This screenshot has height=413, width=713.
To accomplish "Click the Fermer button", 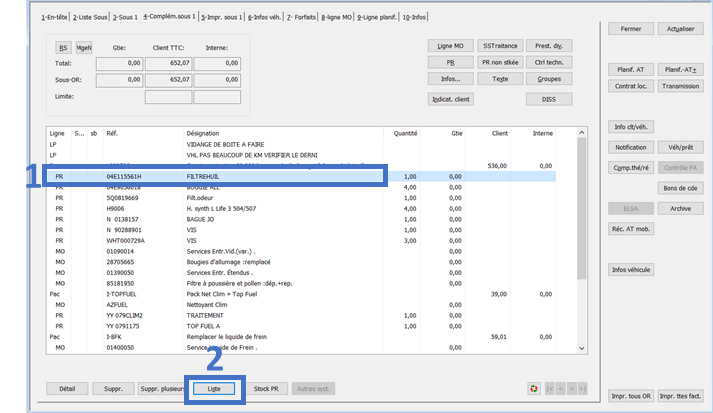I will click(631, 29).
